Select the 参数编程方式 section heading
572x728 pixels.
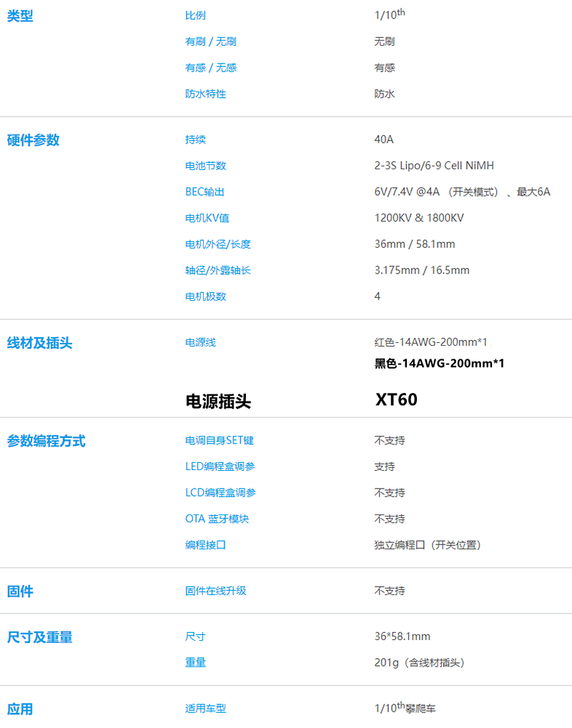[46, 441]
